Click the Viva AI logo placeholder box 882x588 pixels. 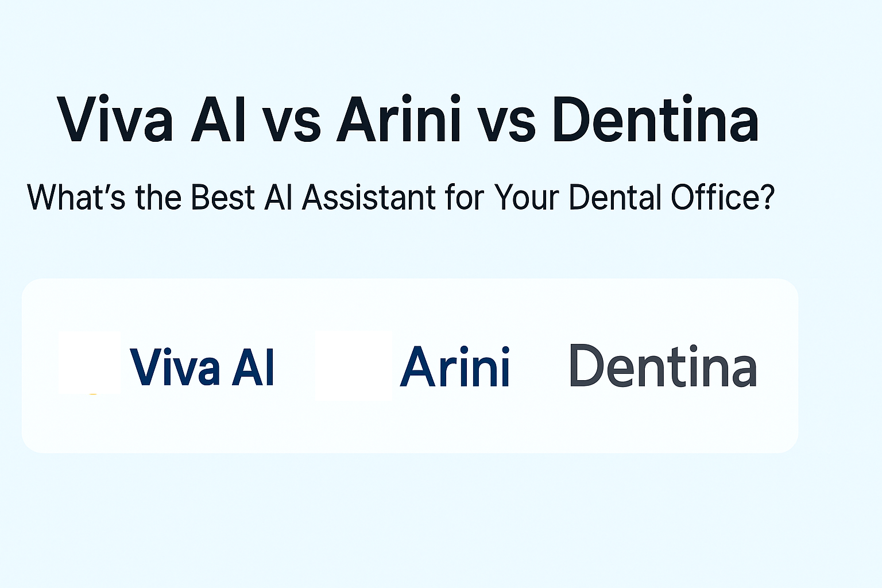coord(90,362)
